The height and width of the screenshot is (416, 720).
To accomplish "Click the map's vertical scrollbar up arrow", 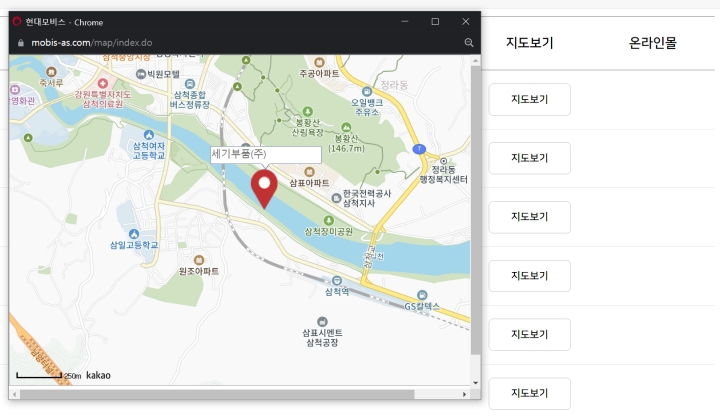I will click(475, 61).
